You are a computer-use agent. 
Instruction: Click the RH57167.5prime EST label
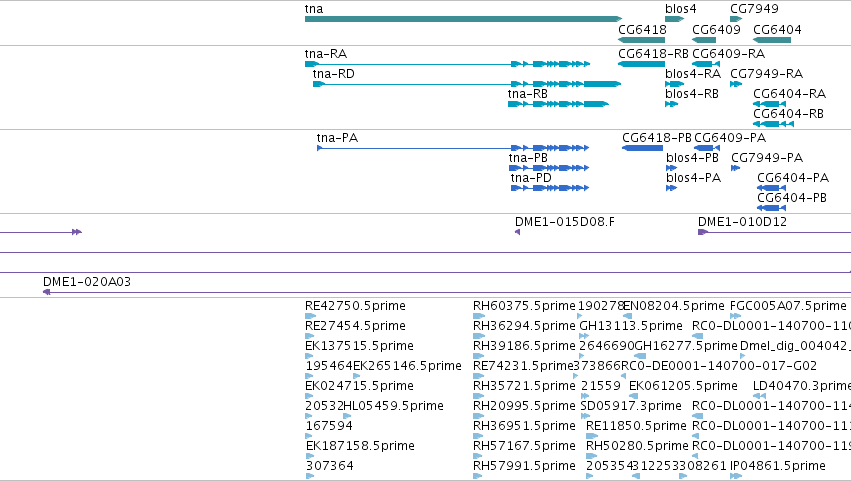tap(524, 446)
